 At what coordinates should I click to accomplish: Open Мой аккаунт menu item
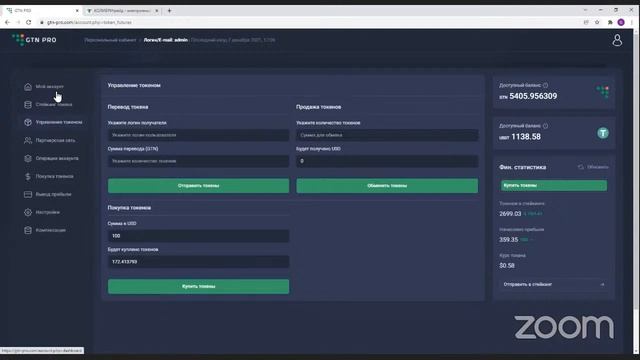click(49, 87)
